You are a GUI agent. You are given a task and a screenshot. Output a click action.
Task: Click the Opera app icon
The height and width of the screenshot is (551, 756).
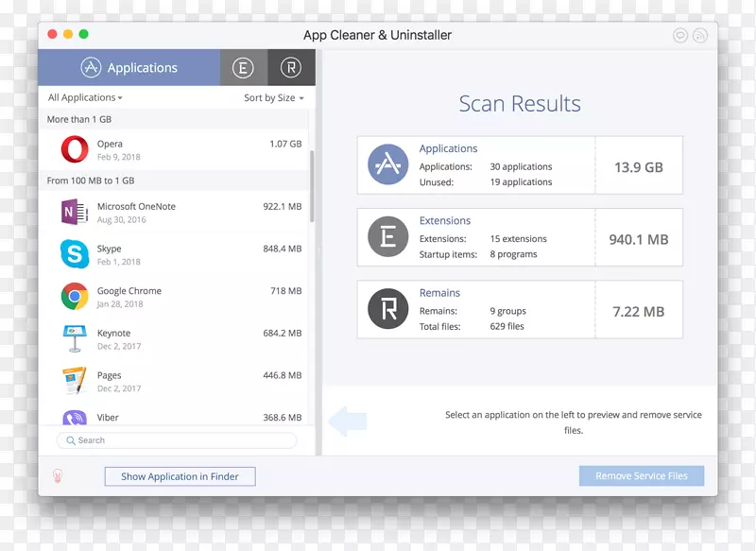tap(75, 150)
